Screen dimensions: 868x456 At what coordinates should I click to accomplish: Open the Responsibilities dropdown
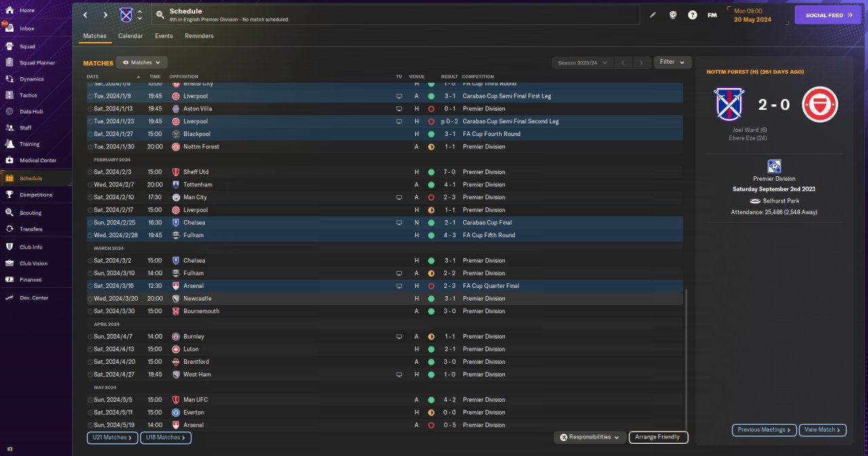589,438
